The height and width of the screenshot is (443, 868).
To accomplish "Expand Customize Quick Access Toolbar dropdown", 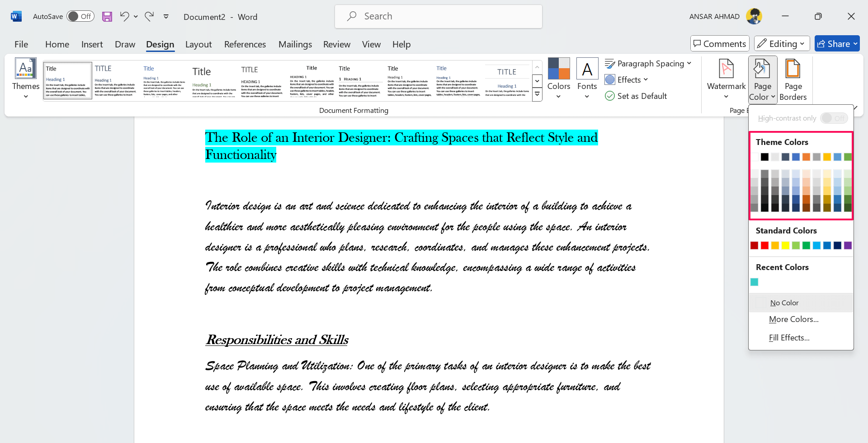I will tap(166, 17).
